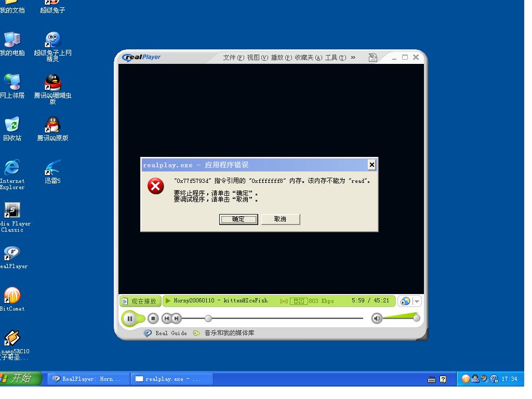The image size is (532, 399).
Task: Open the 视图(V) menu
Action: point(257,58)
